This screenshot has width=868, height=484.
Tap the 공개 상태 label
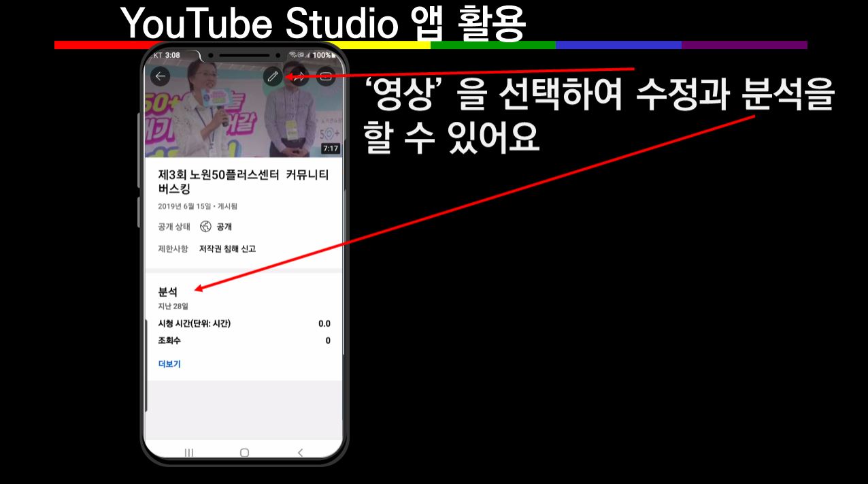[174, 227]
